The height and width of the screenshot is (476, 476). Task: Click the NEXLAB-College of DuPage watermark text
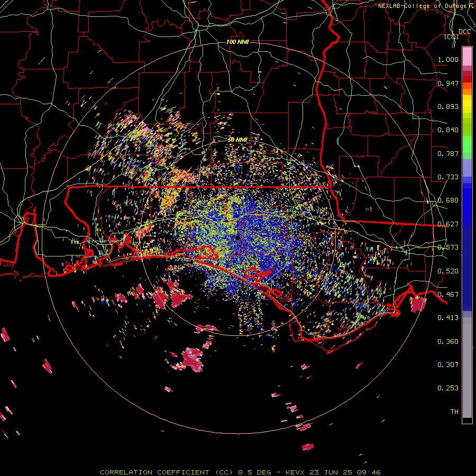click(x=425, y=6)
